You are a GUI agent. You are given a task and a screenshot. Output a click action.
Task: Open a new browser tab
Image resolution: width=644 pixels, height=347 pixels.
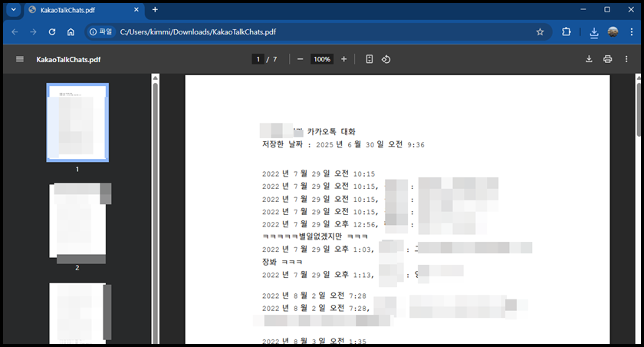155,10
